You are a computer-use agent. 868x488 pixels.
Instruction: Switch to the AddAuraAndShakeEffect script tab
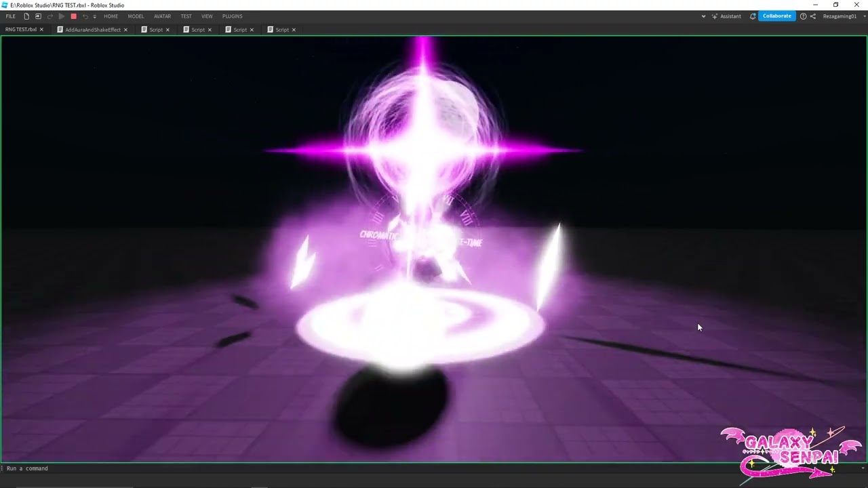point(93,30)
